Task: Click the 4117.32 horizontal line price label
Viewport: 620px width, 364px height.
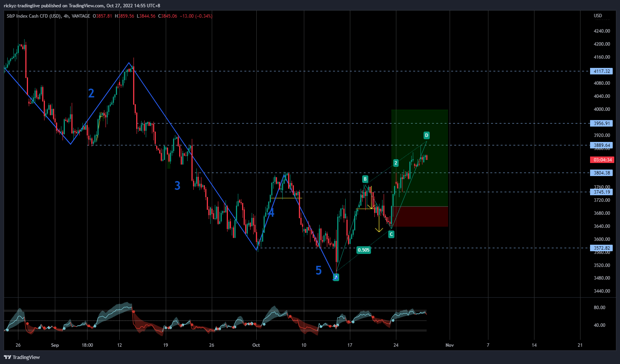Action: pyautogui.click(x=602, y=71)
